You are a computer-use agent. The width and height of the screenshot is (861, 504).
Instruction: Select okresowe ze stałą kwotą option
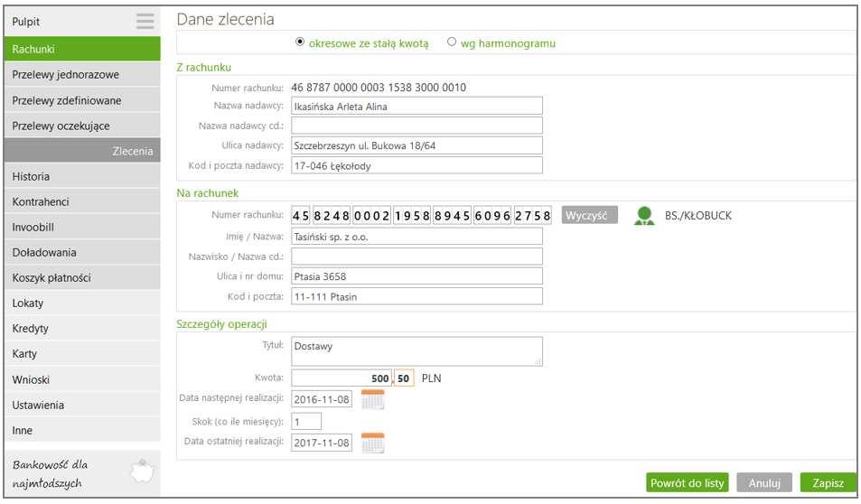300,42
